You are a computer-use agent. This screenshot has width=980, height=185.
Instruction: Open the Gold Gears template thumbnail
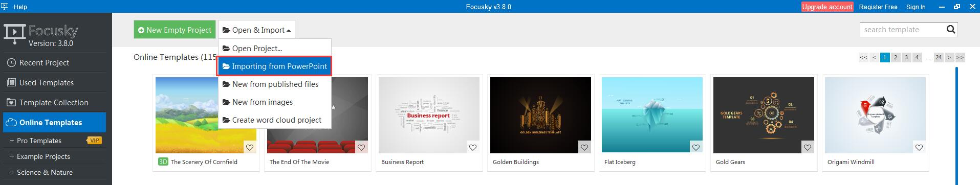point(764,115)
